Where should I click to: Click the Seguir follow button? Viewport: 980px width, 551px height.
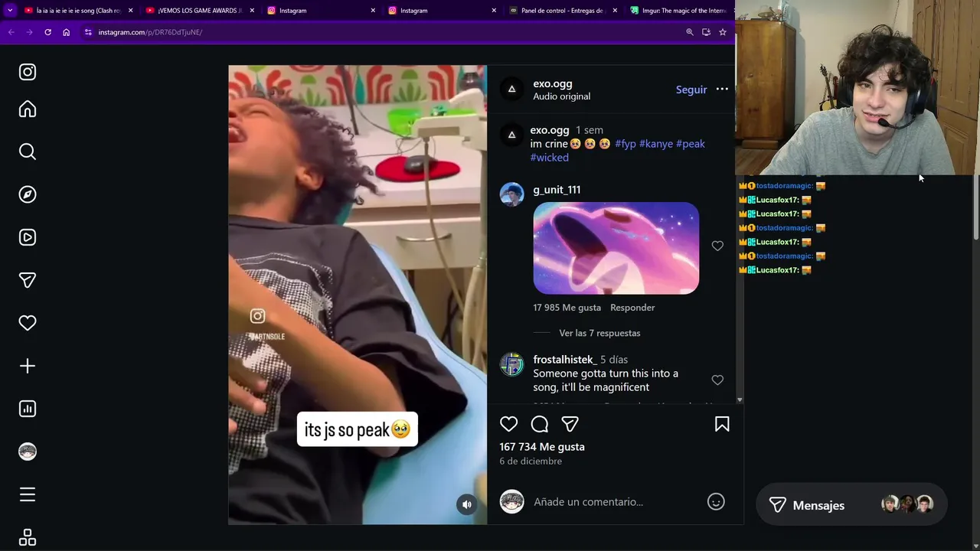[x=691, y=90]
